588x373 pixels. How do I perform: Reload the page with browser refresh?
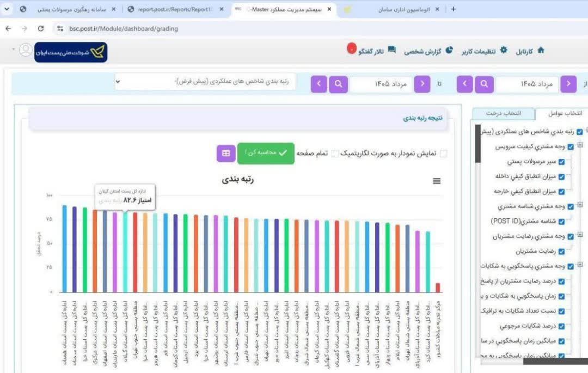click(x=40, y=28)
